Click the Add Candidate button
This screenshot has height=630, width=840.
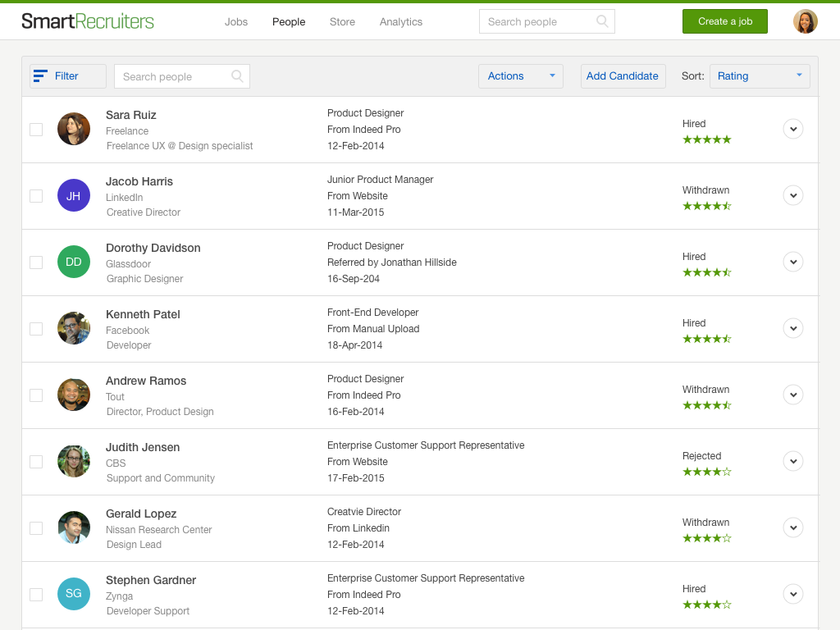coord(623,76)
